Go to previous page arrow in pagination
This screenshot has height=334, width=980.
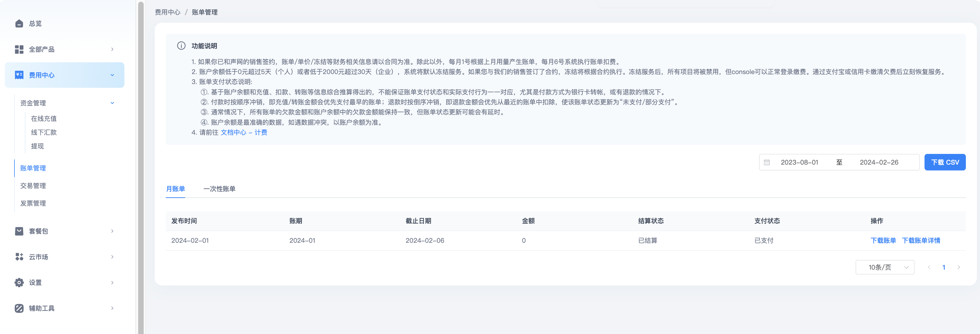click(929, 267)
